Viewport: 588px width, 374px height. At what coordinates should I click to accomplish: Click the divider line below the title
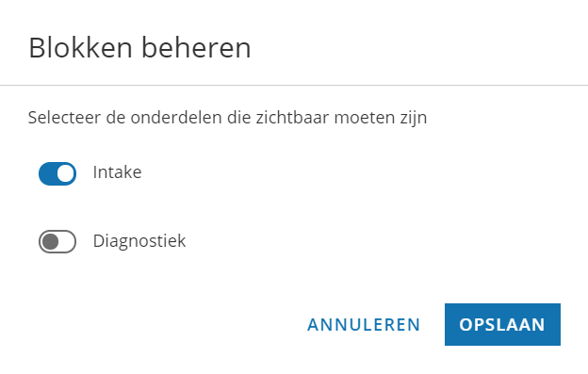[x=294, y=86]
